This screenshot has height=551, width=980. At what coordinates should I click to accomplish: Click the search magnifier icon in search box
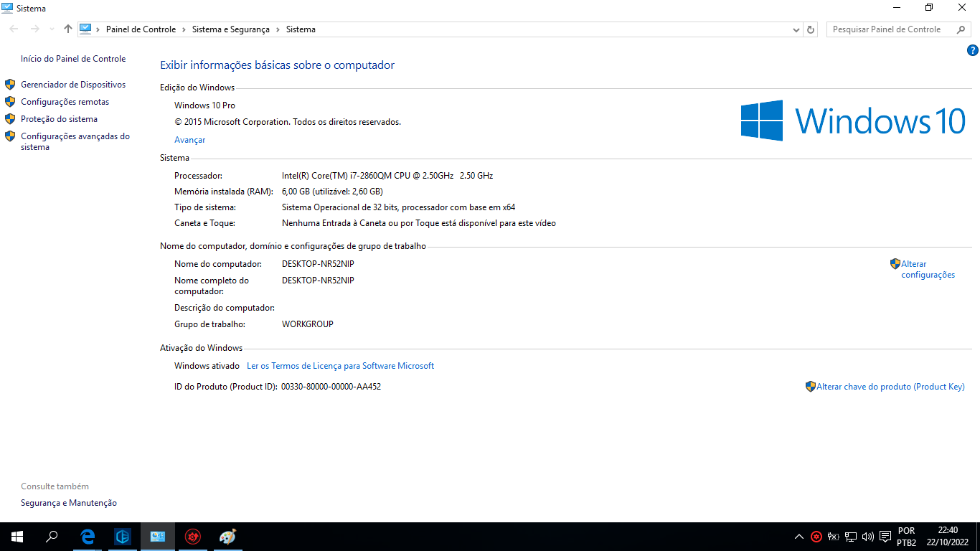coord(961,29)
